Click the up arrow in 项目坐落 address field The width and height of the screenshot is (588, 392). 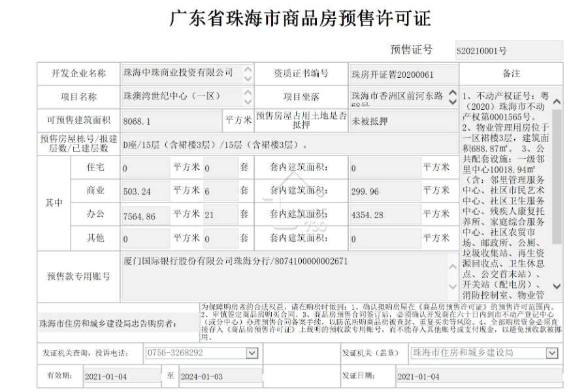(453, 93)
